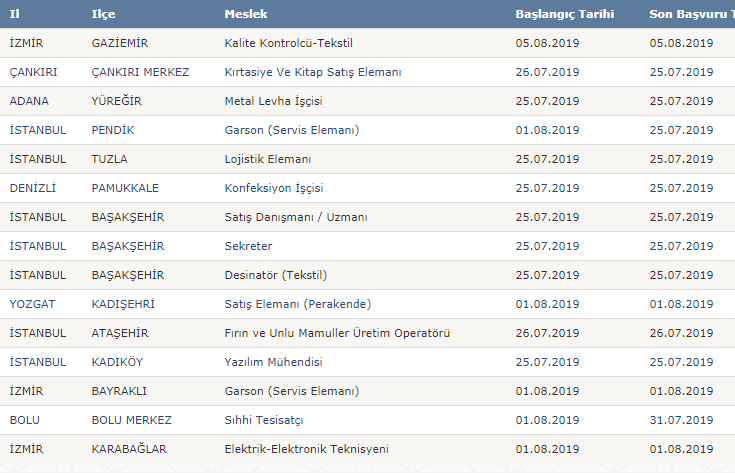
Task: Open the Kalite Kontrolcü-Tekstil job listing
Action: (x=290, y=43)
